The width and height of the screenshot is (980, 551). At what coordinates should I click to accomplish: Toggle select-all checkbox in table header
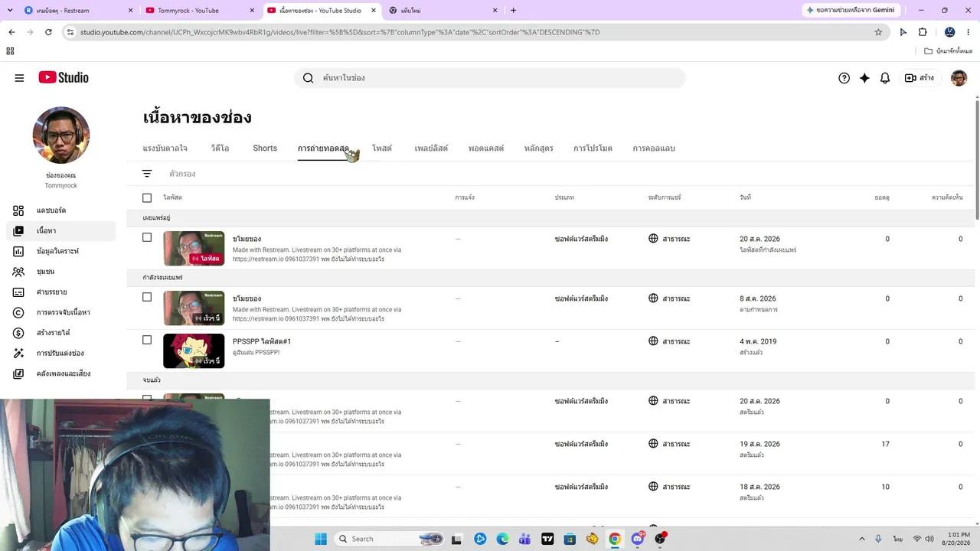pos(147,197)
